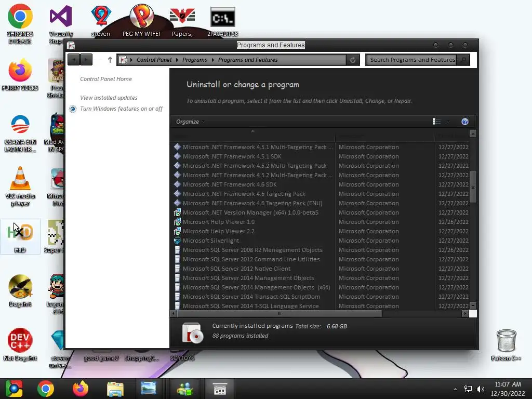Select Microsoft Silverlight in the list
The width and height of the screenshot is (532, 399).
[321, 241]
